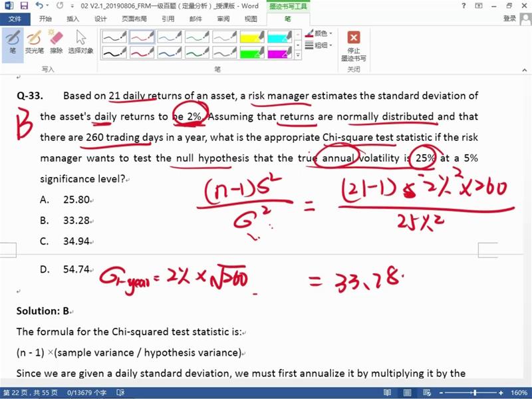Pick the thin blue pen in gallery
Screen dimensions: 532x399
170,37
